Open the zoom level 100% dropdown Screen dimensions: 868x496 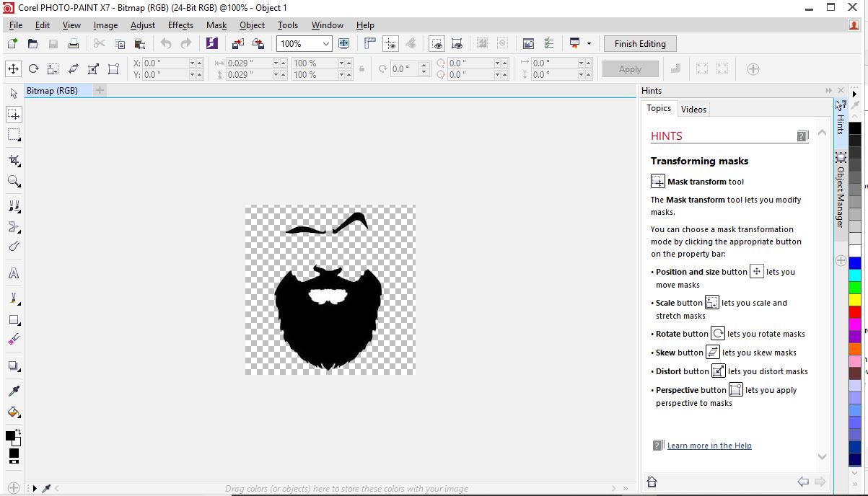pyautogui.click(x=325, y=44)
